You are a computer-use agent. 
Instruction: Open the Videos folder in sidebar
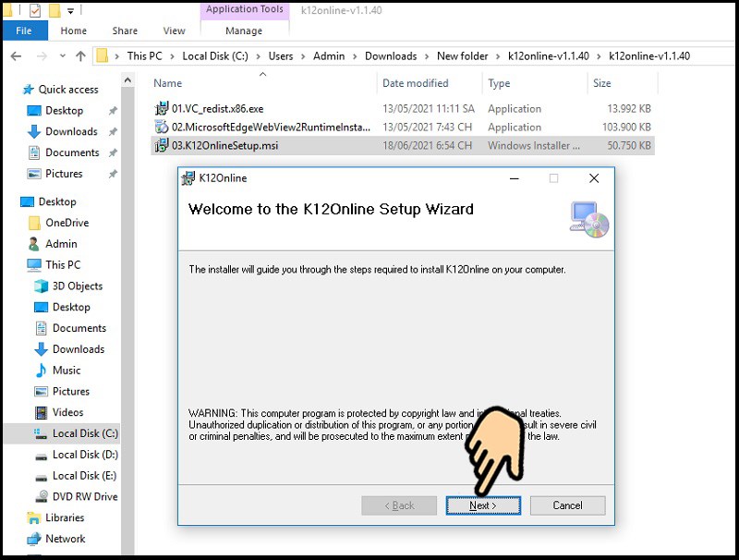(67, 412)
